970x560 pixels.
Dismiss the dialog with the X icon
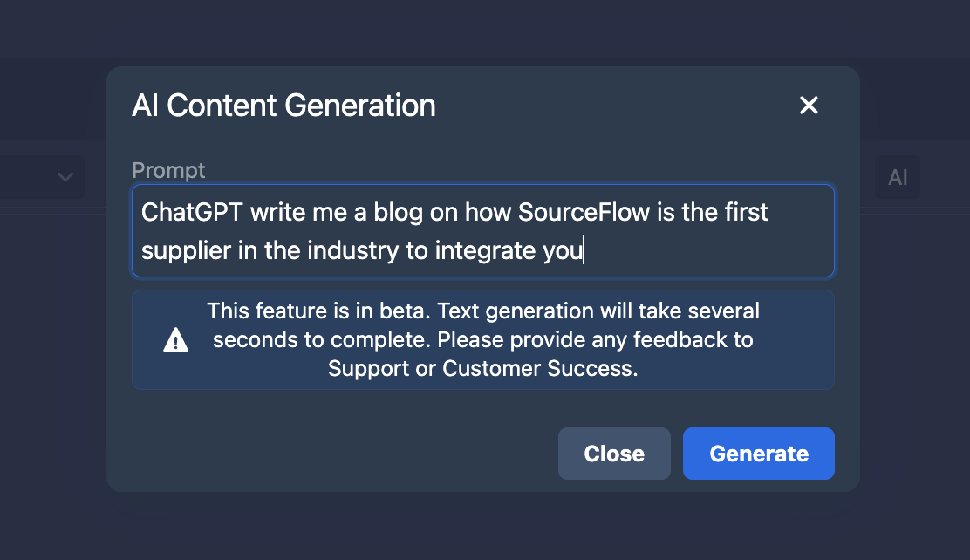point(809,106)
